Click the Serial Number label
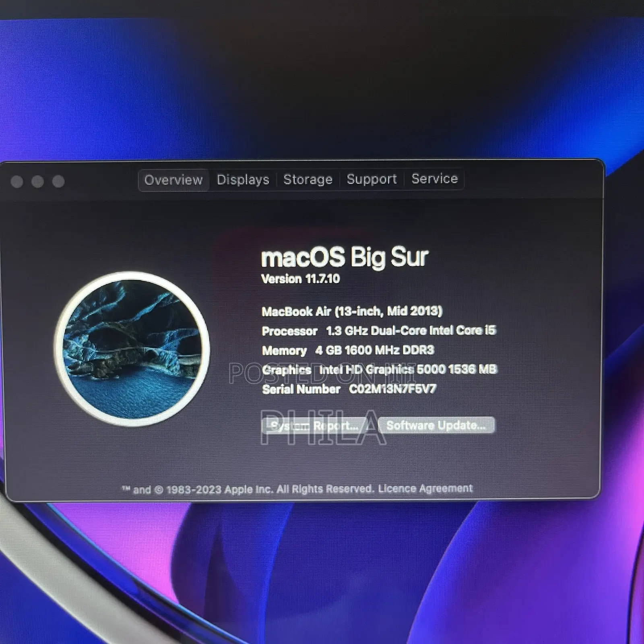The image size is (644, 644). pos(301,389)
